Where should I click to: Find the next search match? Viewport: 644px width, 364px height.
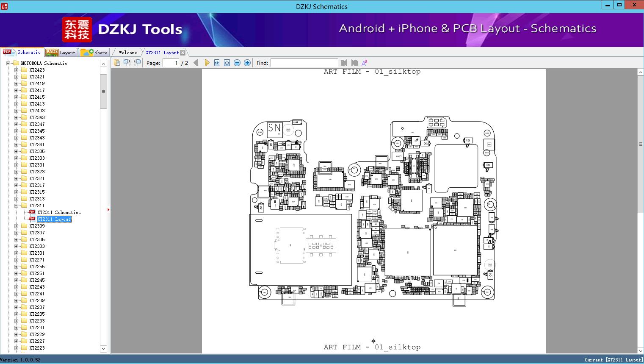(x=354, y=63)
